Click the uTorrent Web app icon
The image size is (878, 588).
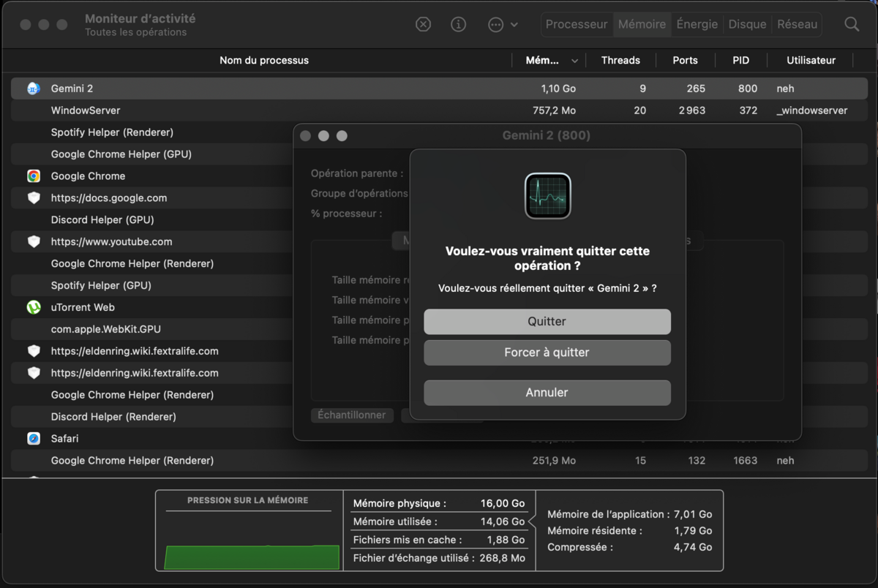coord(34,307)
